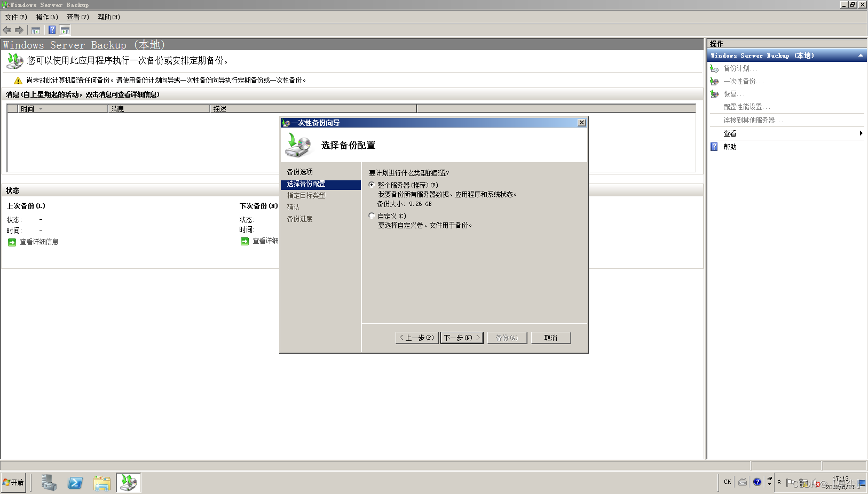This screenshot has height=494, width=868.
Task: Open Server Manager from the taskbar
Action: pyautogui.click(x=49, y=483)
